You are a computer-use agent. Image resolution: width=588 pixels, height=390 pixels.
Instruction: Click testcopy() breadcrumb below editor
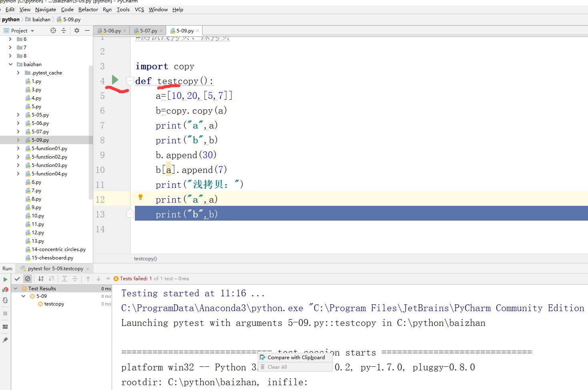(x=145, y=259)
